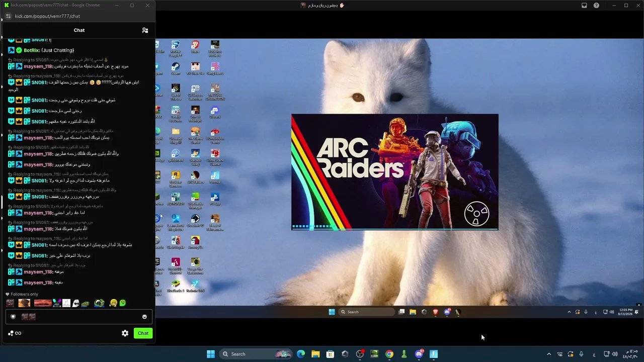Open Windows Start menu on outer taskbar
Viewport: 644px width, 362px height.
(211, 354)
